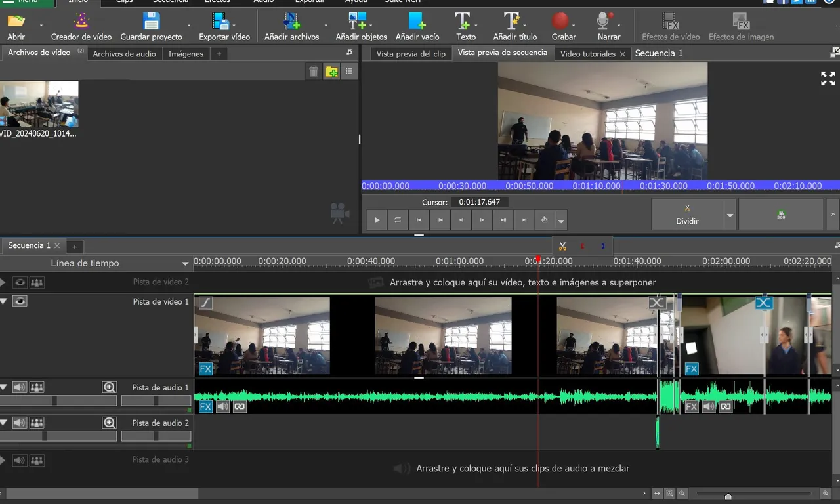This screenshot has width=840, height=504.
Task: Click the add new folder icon in bin
Action: tap(332, 72)
